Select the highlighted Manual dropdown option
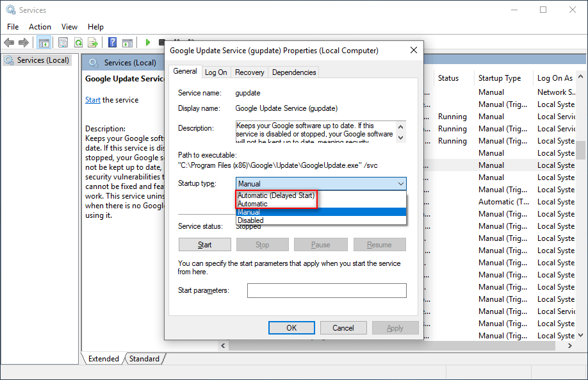 [x=322, y=212]
